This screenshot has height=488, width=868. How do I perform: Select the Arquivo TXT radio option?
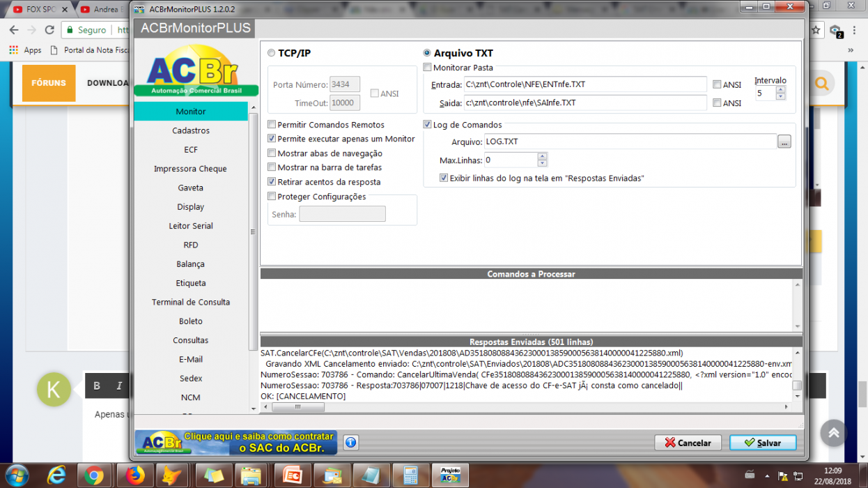tap(427, 53)
